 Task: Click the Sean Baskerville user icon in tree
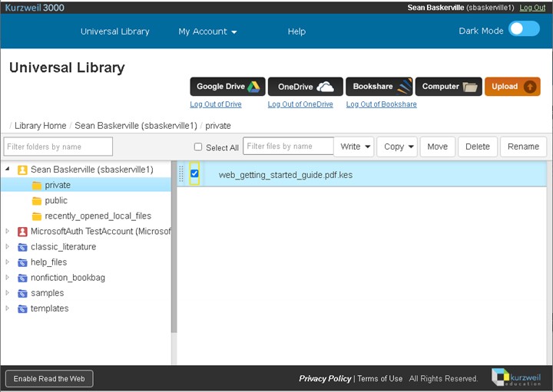(x=22, y=170)
